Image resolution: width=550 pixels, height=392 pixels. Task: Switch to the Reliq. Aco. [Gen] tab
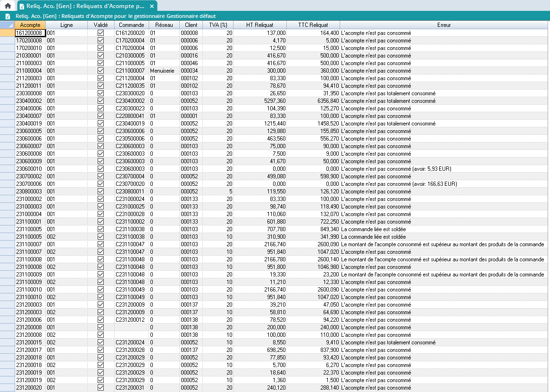pyautogui.click(x=85, y=6)
